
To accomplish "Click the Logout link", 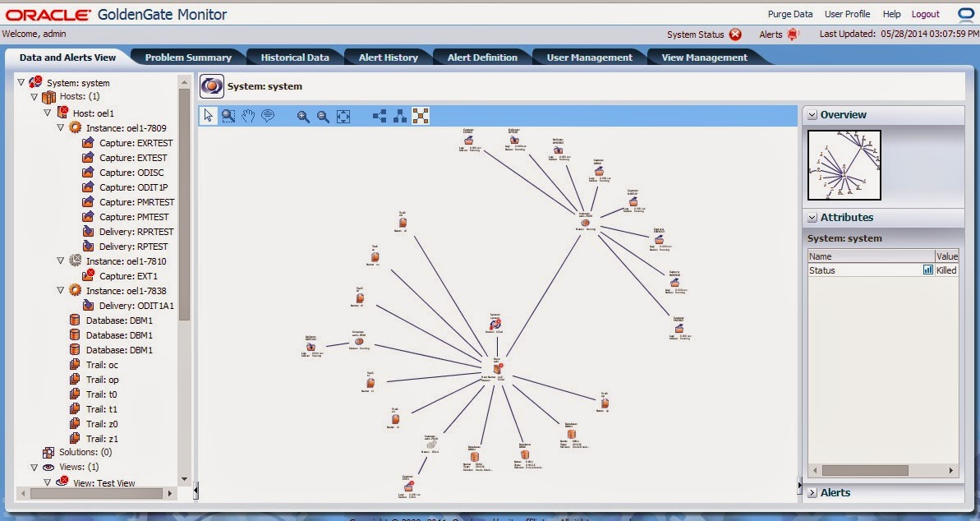I will 925,13.
